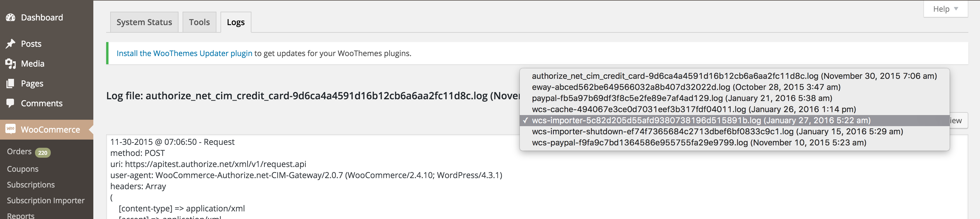
Task: Choose the wcs-importer-shutdown log option
Action: 734,131
